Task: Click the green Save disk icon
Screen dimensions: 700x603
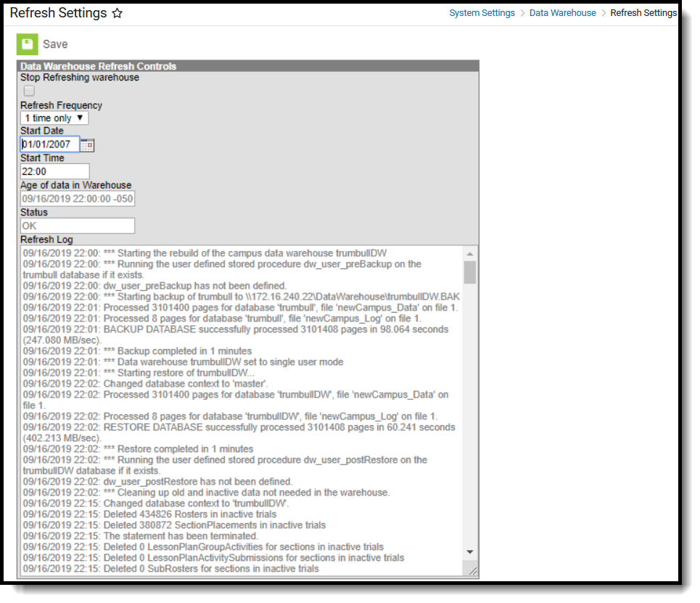Action: [28, 44]
